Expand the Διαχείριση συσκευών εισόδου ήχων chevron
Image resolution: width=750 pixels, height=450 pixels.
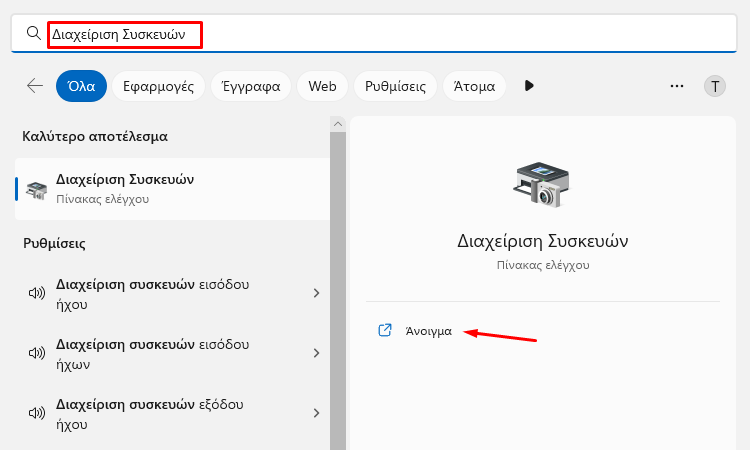tap(316, 353)
